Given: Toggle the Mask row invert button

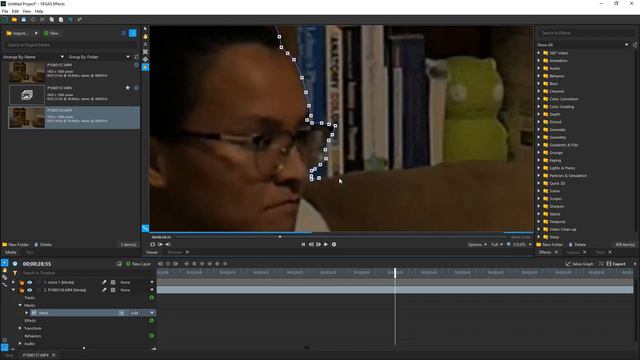Looking at the screenshot, I should click(x=122, y=313).
